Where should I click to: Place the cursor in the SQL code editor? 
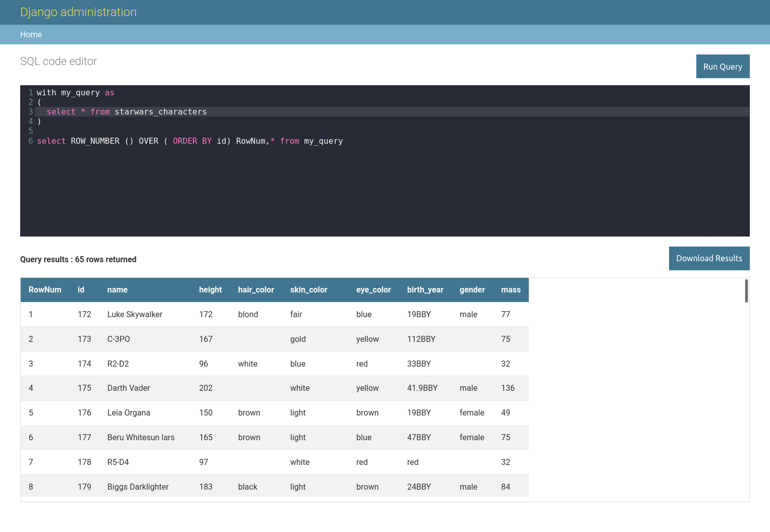point(385,161)
